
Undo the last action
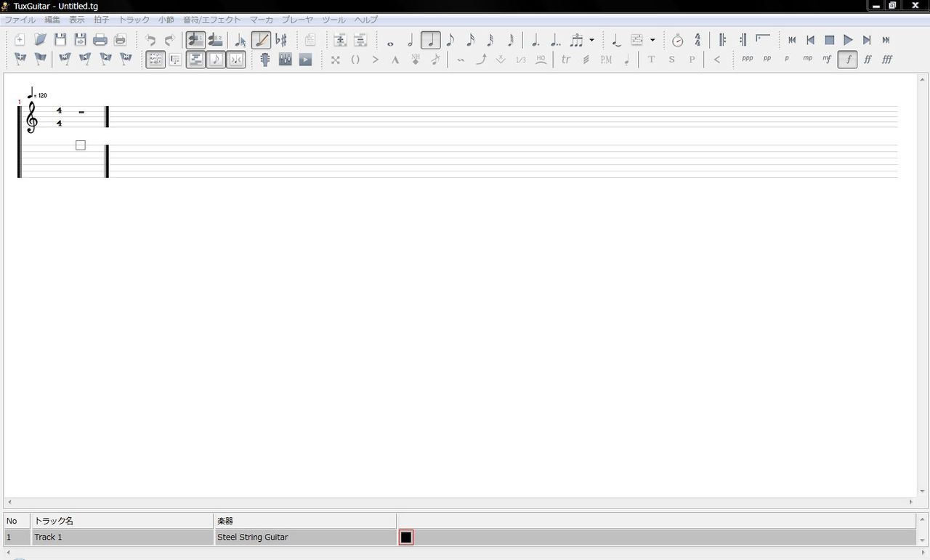click(x=150, y=40)
